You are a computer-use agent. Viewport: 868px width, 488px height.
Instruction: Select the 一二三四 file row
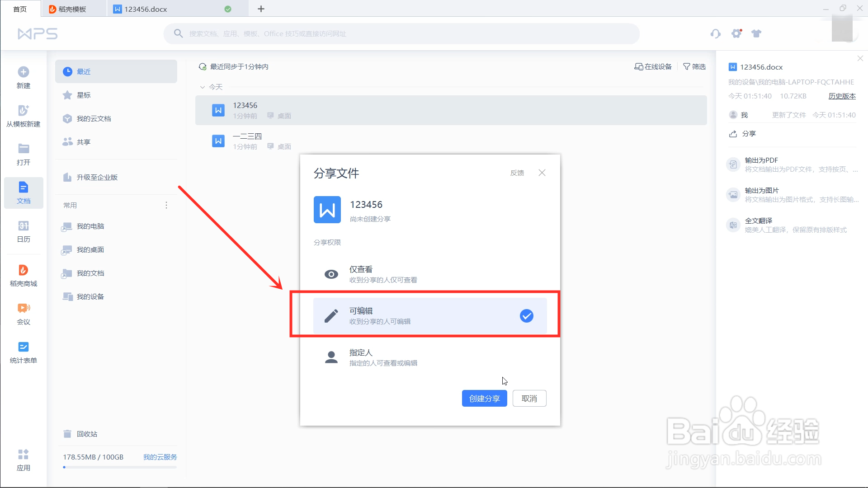click(x=451, y=141)
